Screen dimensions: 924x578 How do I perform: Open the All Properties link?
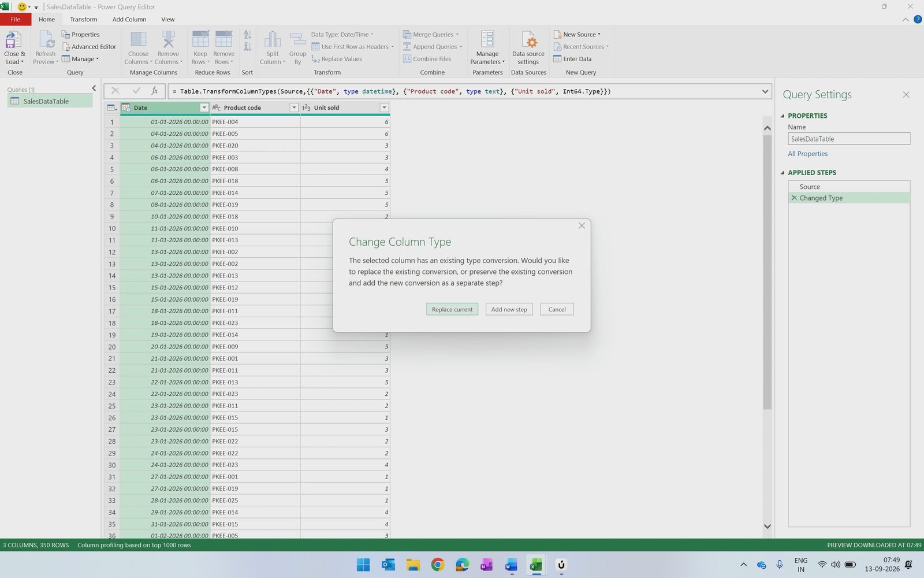[x=807, y=154]
